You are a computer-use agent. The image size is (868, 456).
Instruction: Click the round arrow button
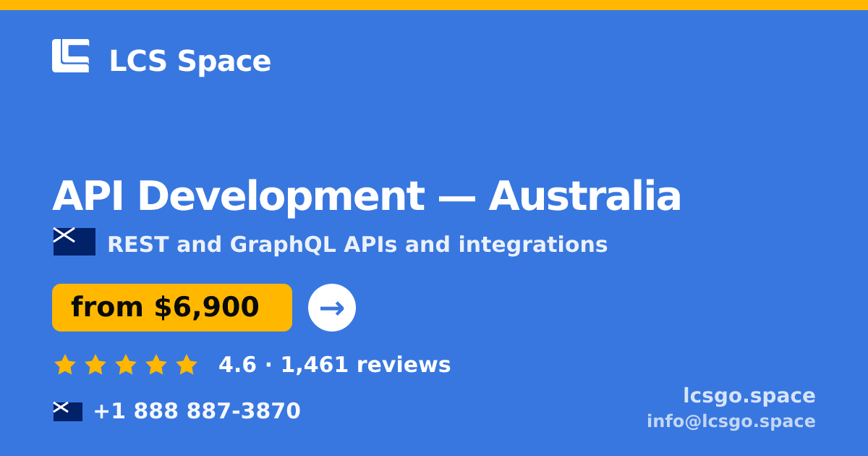pyautogui.click(x=332, y=308)
